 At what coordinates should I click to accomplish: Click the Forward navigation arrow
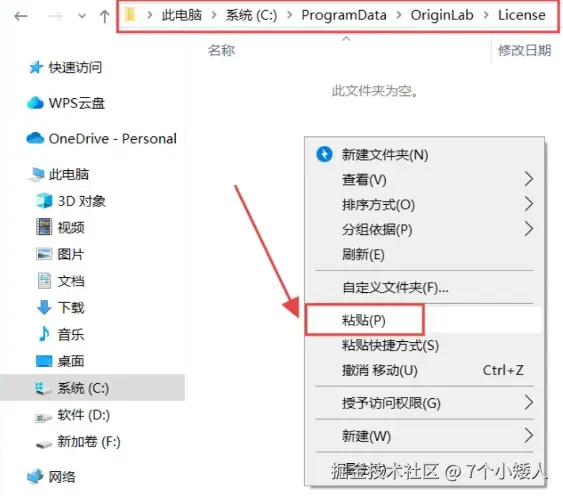pyautogui.click(x=55, y=16)
